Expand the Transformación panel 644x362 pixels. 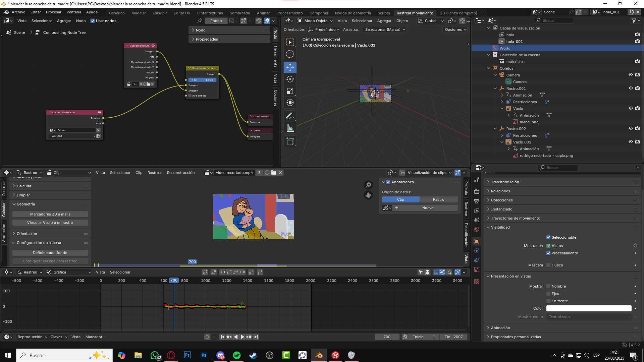click(x=562, y=182)
